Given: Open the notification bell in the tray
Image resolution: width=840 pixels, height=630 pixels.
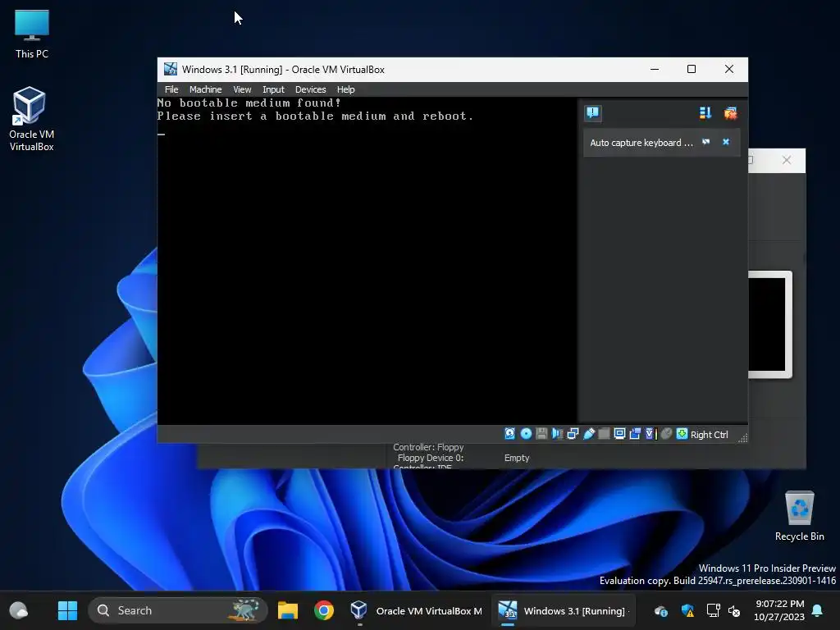Looking at the screenshot, I should click(x=818, y=610).
